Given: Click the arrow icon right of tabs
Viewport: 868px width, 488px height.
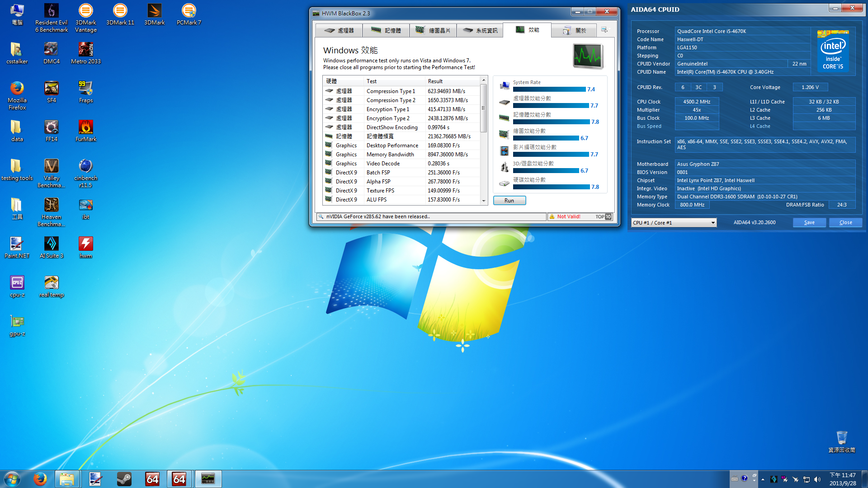Looking at the screenshot, I should pos(604,30).
